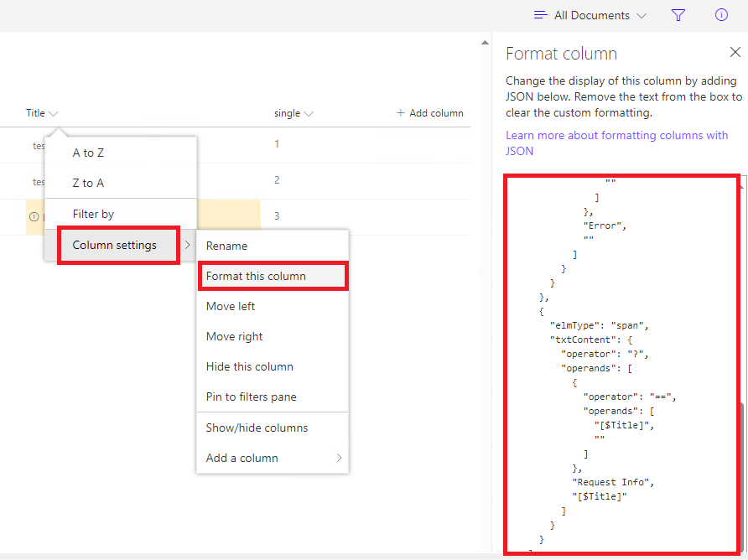Open the information details pane icon

(x=721, y=15)
